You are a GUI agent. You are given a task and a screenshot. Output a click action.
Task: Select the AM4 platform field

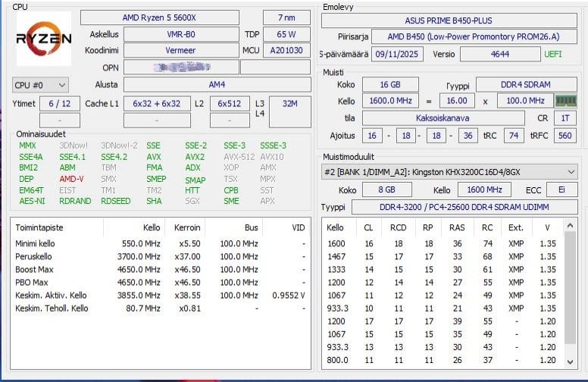tap(217, 84)
